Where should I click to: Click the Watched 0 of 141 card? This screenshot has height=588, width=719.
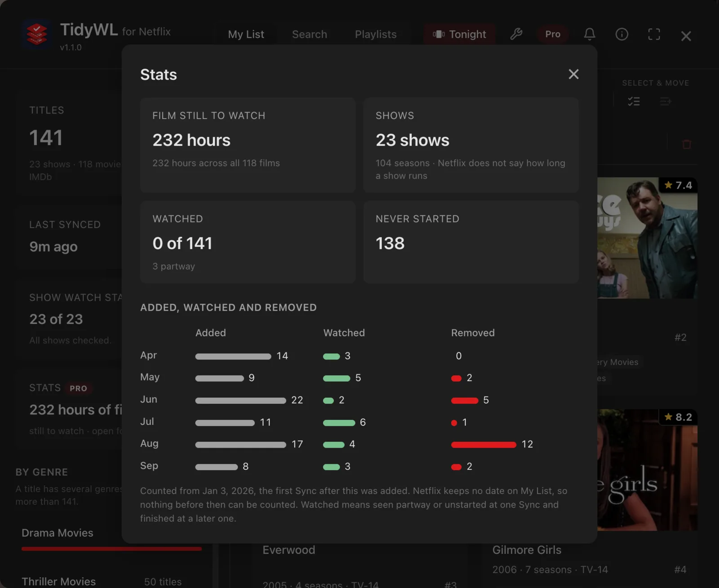(x=248, y=242)
